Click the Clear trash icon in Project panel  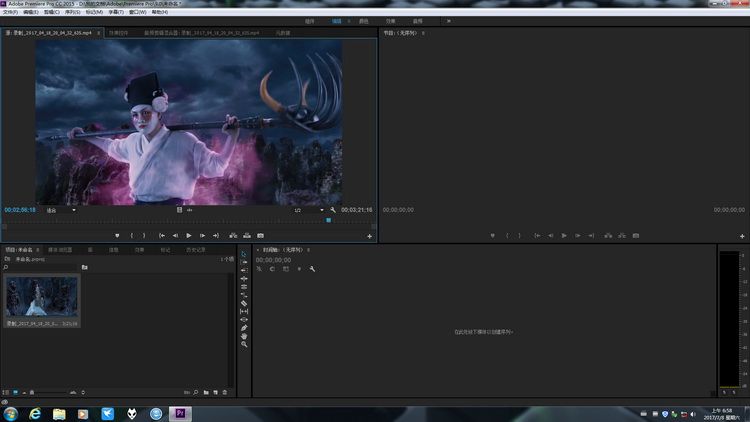point(225,392)
